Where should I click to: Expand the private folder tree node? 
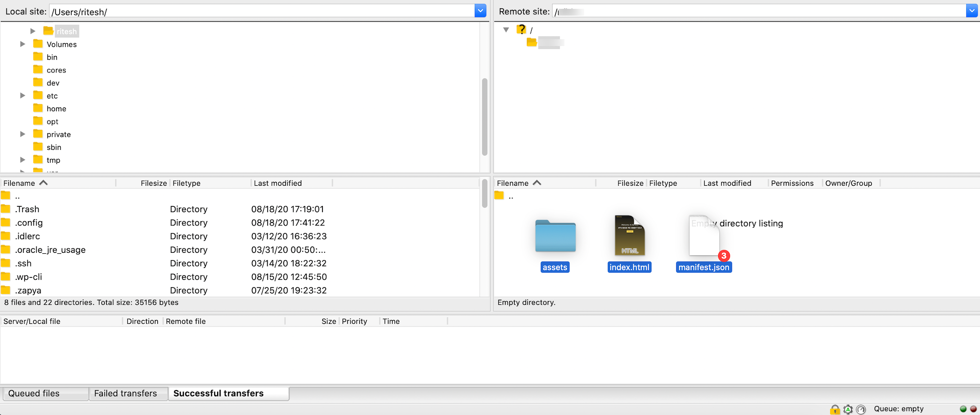click(23, 134)
